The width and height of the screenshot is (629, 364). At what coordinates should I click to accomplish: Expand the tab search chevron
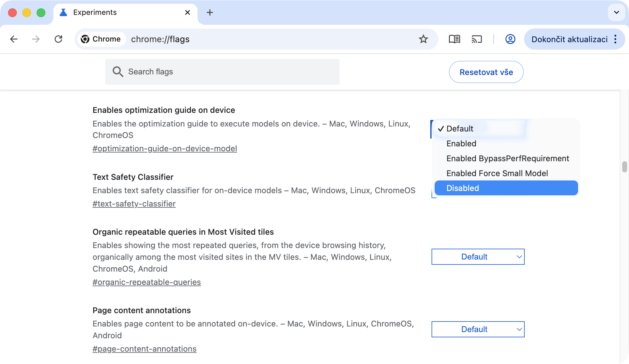[x=617, y=12]
